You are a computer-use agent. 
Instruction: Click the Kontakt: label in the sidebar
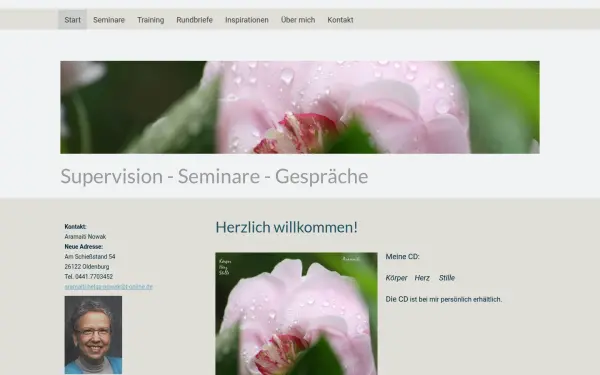click(75, 227)
